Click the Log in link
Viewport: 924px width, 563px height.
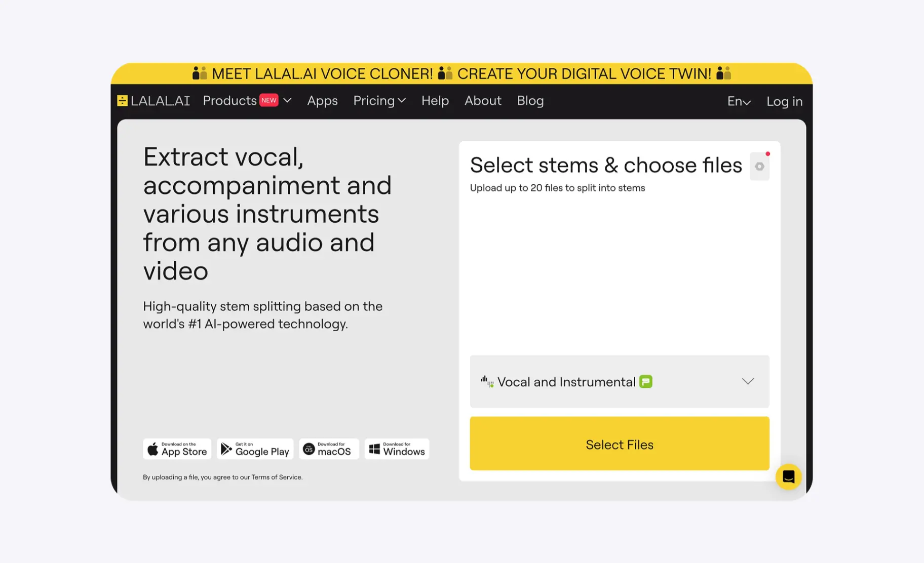[784, 101]
